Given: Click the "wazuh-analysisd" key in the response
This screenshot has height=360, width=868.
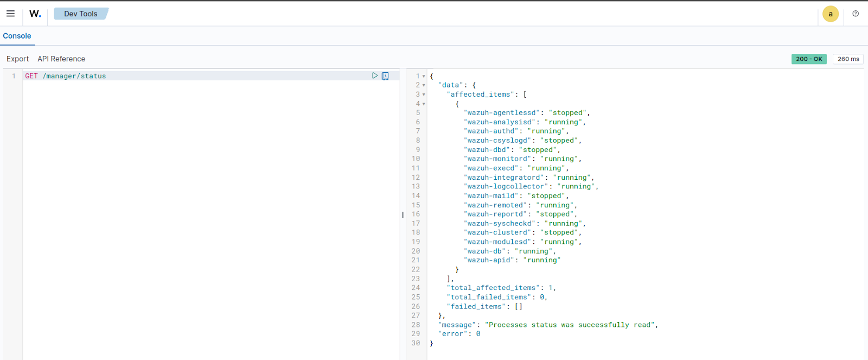Looking at the screenshot, I should [x=500, y=122].
